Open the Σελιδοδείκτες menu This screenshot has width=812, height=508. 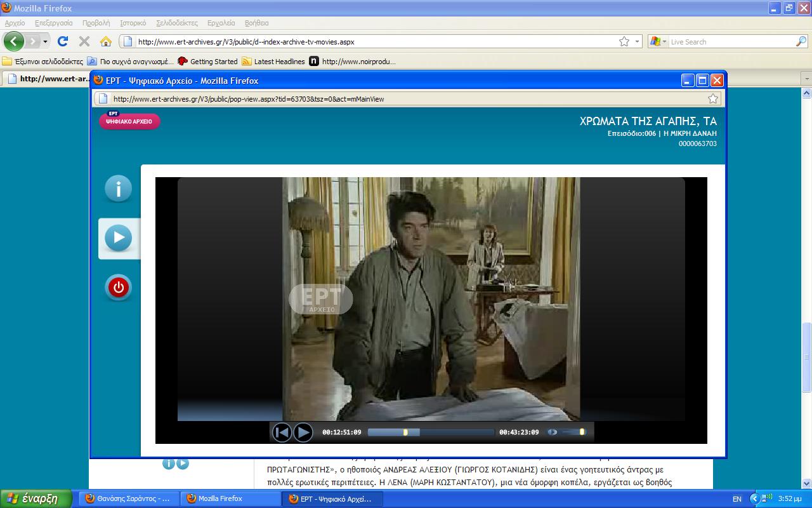177,23
